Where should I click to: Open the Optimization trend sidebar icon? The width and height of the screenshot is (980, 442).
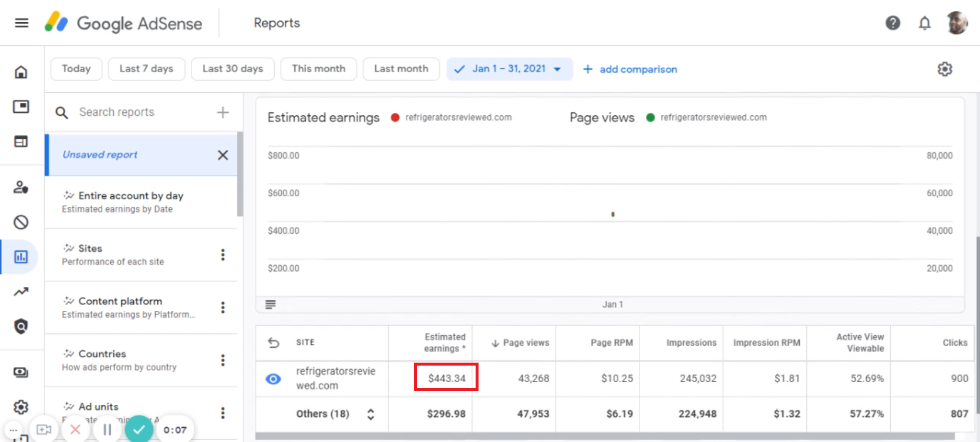coord(21,292)
